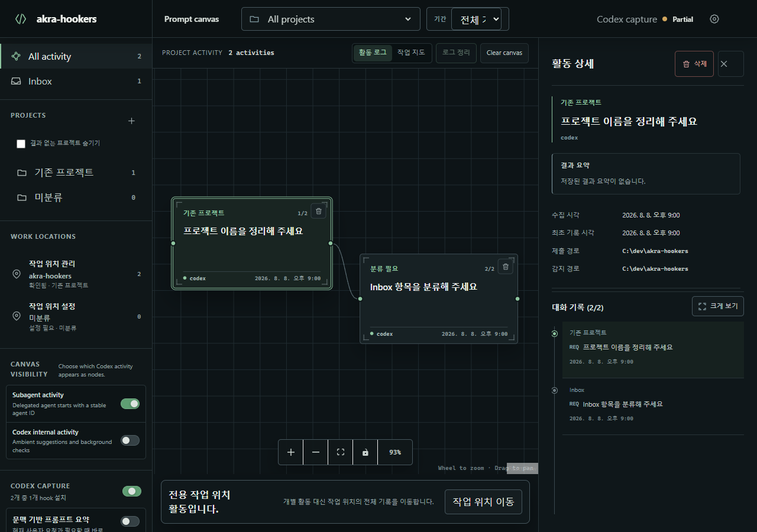The height and width of the screenshot is (532, 757).
Task: Fit the canvas view to screen
Action: point(341,452)
